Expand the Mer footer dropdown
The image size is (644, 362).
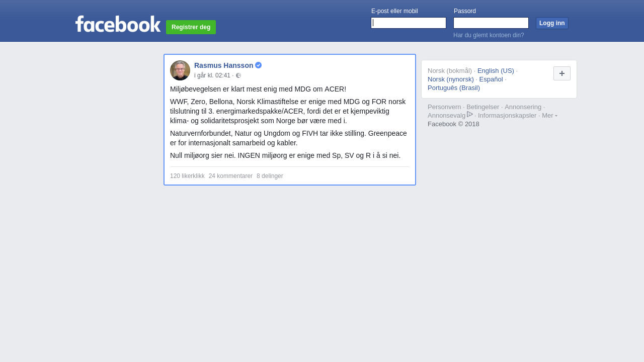pyautogui.click(x=549, y=115)
